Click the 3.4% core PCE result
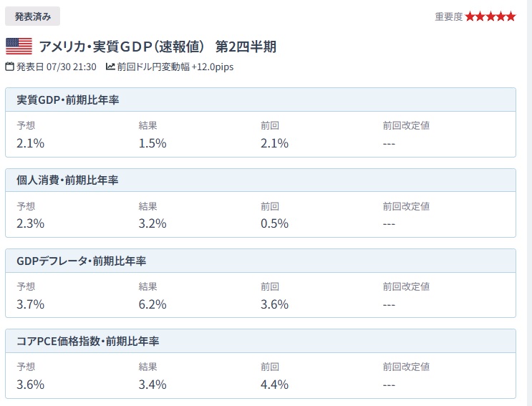Screen dimensions: 532x406 click(x=153, y=385)
